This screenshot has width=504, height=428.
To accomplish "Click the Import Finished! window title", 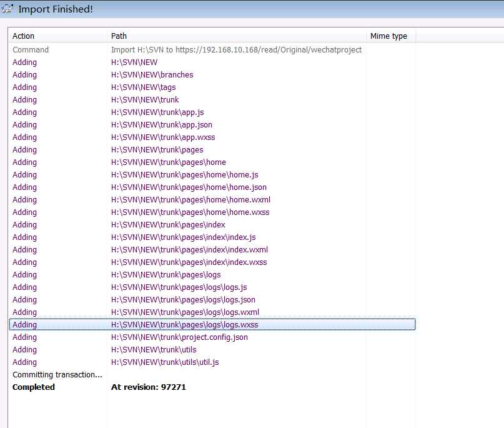I will 56,9.
